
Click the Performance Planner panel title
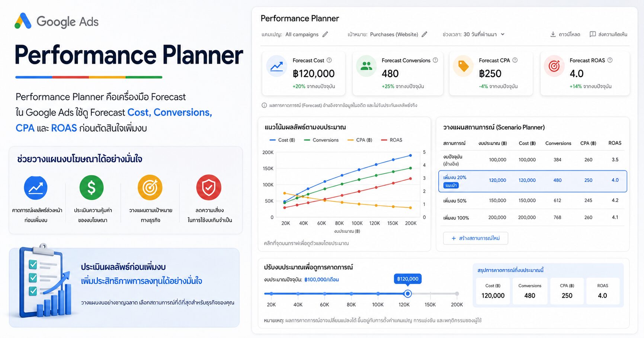(300, 18)
